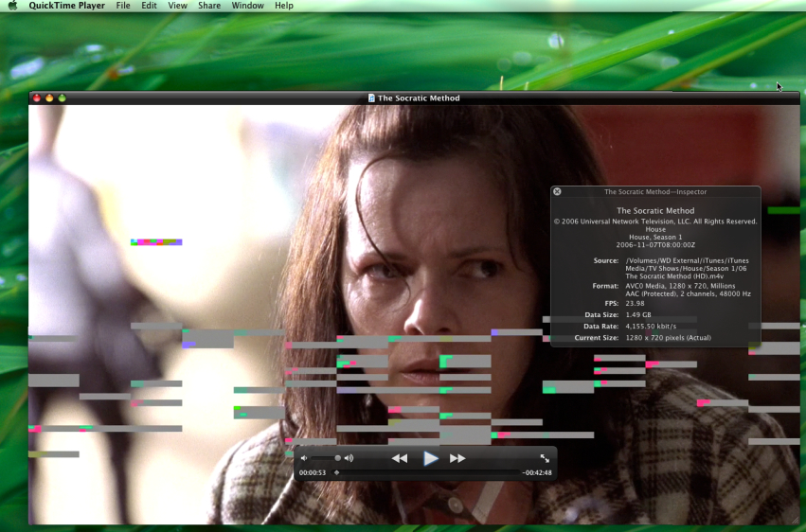Click the Format value AVC0 Media line
806x532 pixels.
(x=680, y=286)
